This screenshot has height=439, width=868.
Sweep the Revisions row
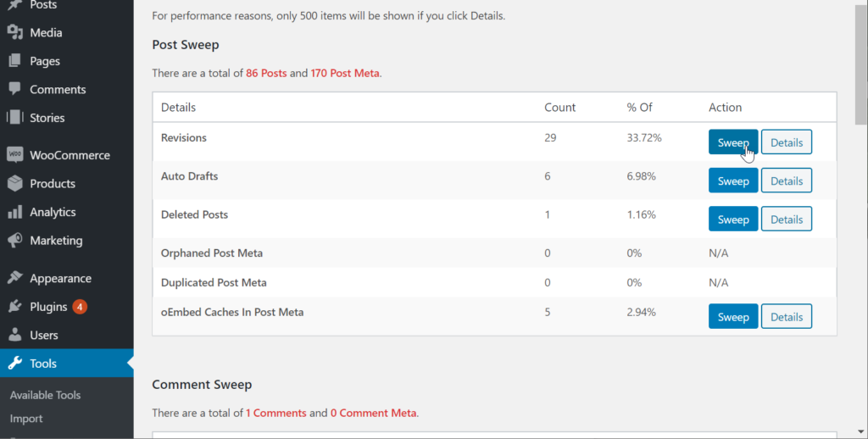(x=733, y=142)
